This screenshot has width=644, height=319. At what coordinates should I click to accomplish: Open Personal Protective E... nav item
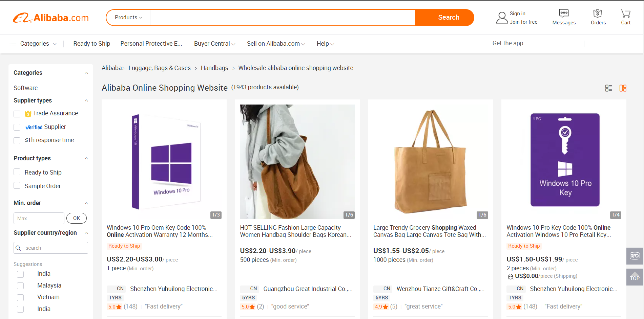click(x=151, y=44)
